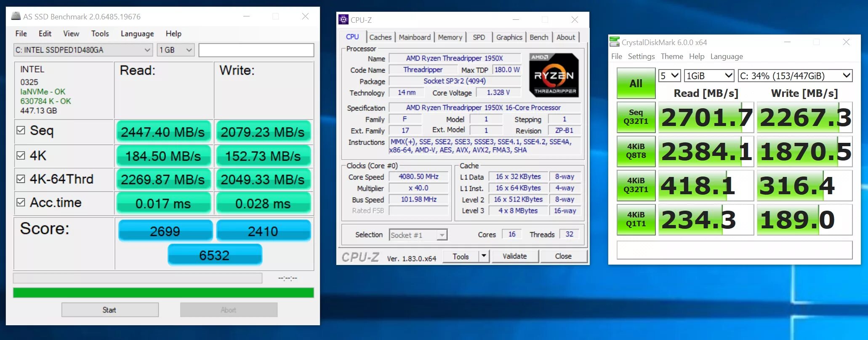
Task: Run all tests with the All button
Action: tap(636, 83)
